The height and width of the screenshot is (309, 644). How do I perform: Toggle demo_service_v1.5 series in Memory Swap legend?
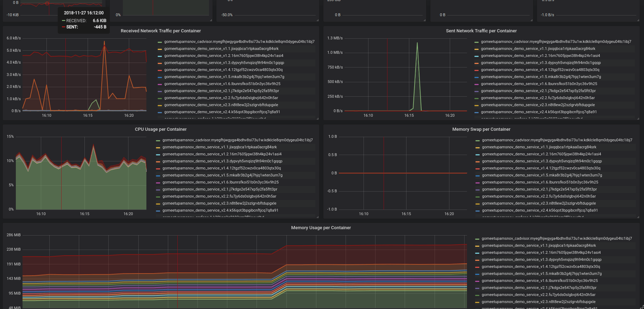coord(542,175)
